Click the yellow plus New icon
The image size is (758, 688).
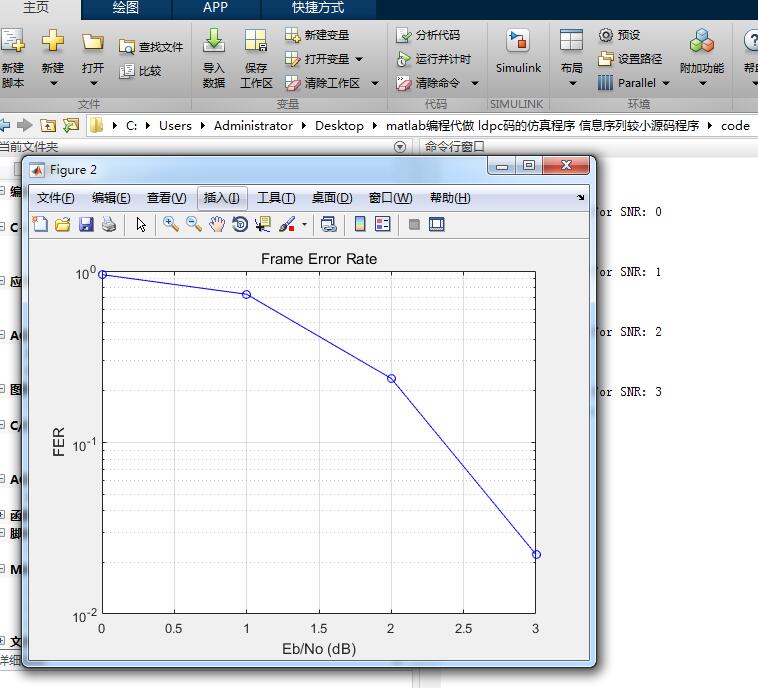pyautogui.click(x=53, y=41)
